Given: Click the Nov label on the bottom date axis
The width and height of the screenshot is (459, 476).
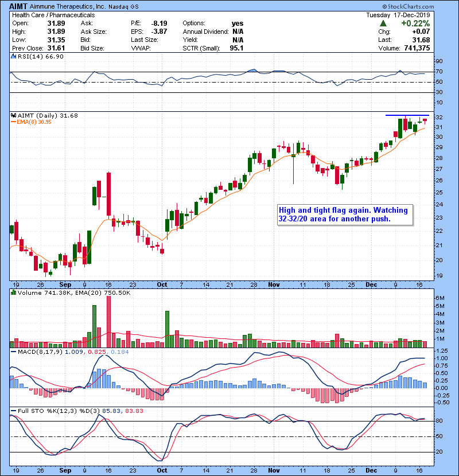Looking at the screenshot, I should click(274, 470).
